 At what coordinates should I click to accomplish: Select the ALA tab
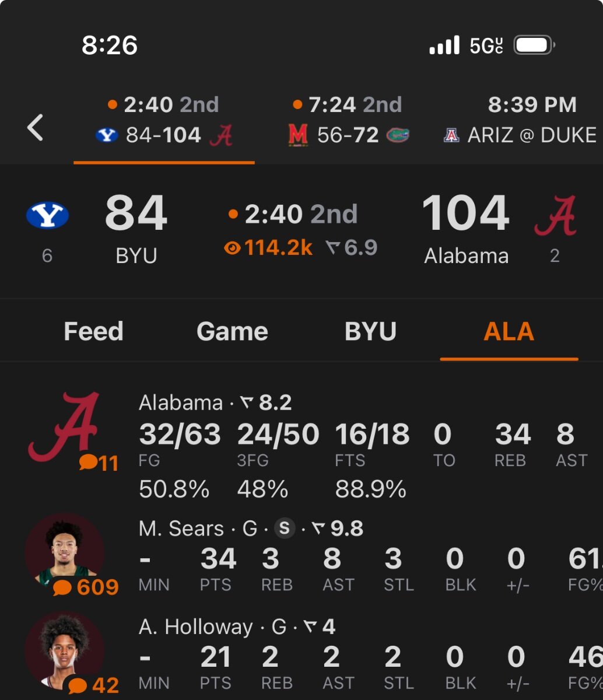click(509, 331)
